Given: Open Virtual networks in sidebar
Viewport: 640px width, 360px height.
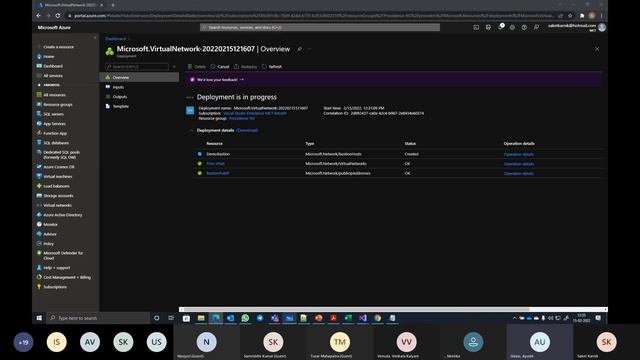Looking at the screenshot, I should click(54, 205).
